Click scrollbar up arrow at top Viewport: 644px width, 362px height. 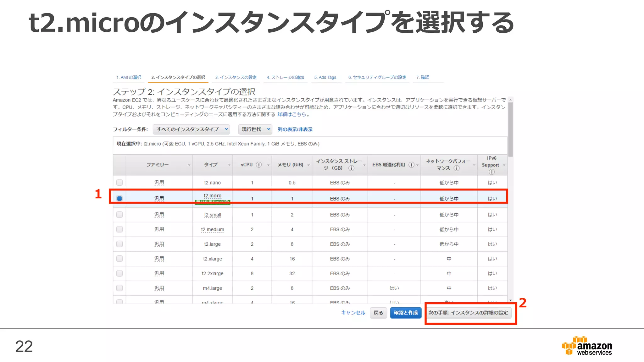510,100
